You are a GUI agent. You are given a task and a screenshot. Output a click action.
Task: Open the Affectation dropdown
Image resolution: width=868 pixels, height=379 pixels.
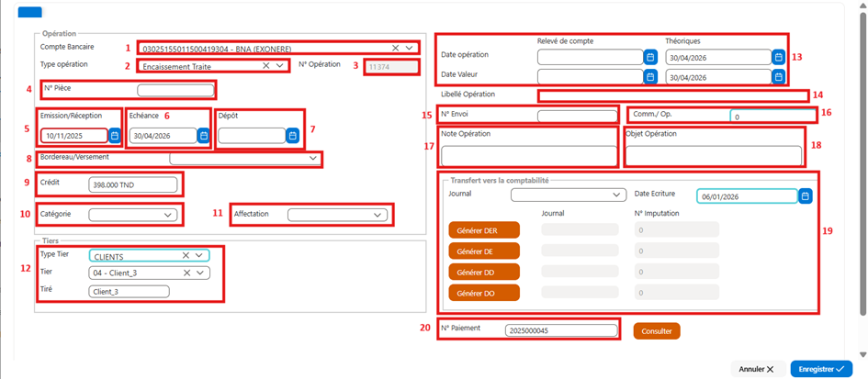coord(378,215)
